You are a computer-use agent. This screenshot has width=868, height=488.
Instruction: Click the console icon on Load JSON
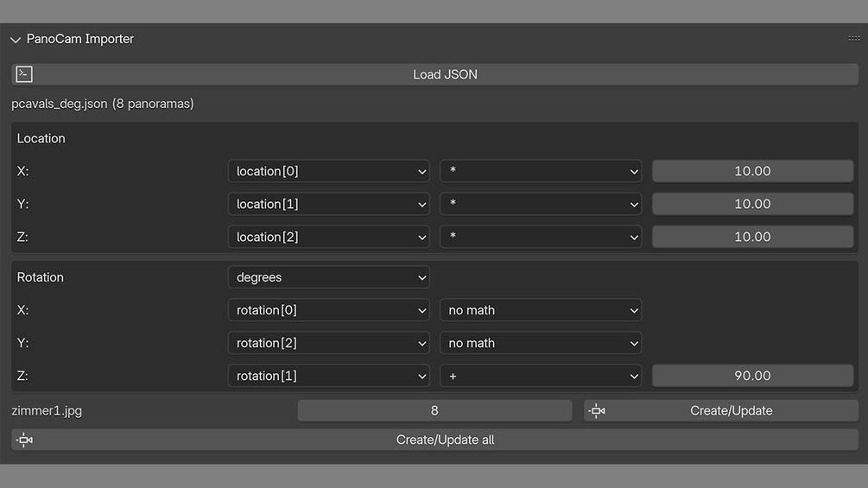(24, 74)
